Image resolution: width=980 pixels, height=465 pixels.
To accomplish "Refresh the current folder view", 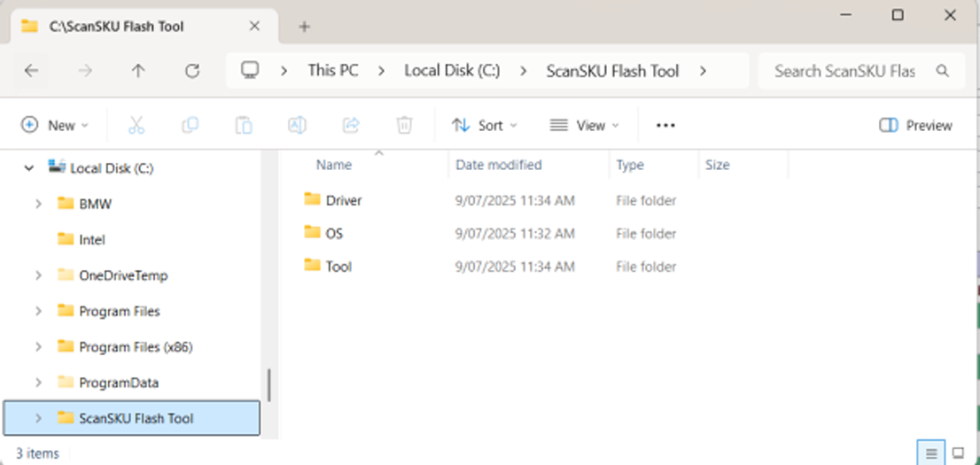I will coord(192,71).
